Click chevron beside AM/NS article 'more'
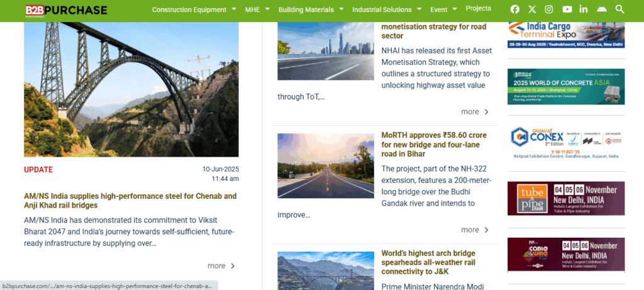644x290 pixels. click(x=233, y=265)
